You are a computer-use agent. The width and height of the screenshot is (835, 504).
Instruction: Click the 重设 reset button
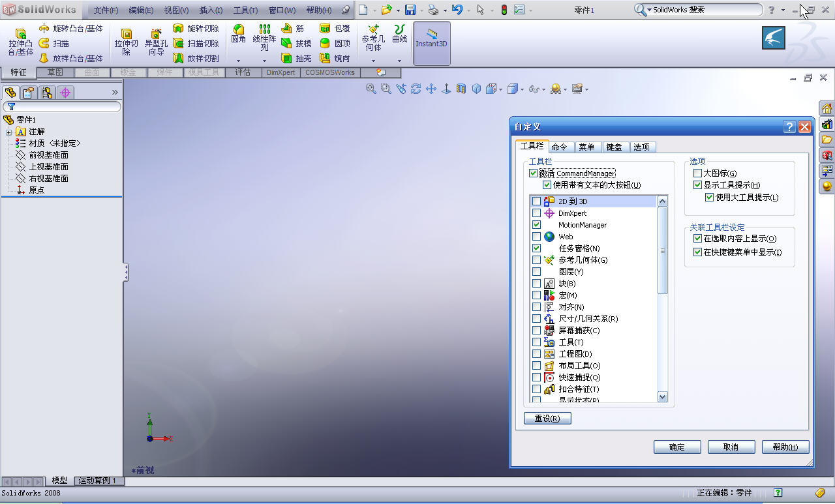(547, 419)
